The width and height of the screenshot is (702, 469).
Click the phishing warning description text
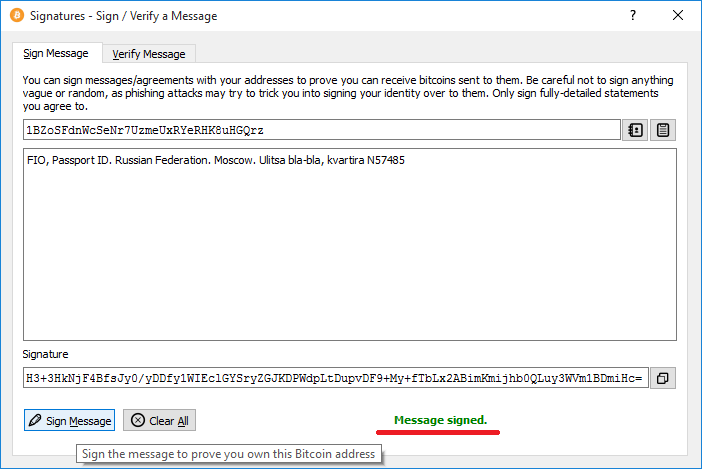click(348, 92)
